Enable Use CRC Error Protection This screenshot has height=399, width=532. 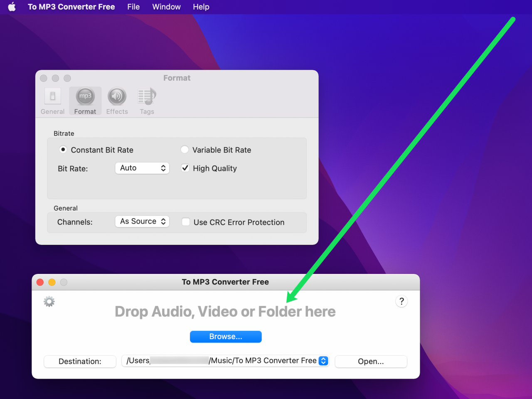[185, 222]
